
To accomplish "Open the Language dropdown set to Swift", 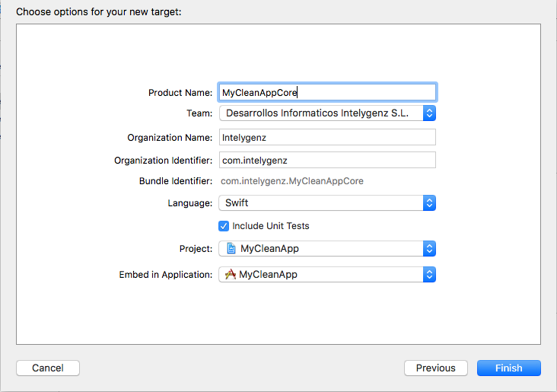I will point(321,203).
